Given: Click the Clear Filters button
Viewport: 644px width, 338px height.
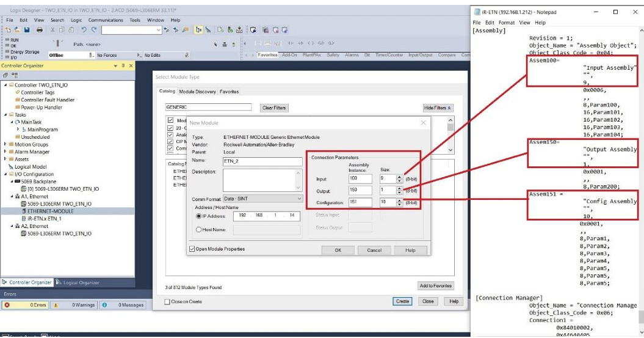Looking at the screenshot, I should [x=274, y=108].
